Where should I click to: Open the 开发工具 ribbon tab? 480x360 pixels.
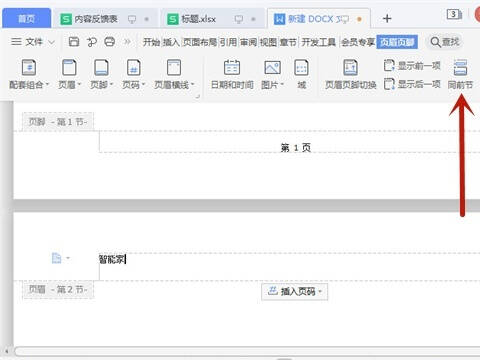[x=319, y=42]
